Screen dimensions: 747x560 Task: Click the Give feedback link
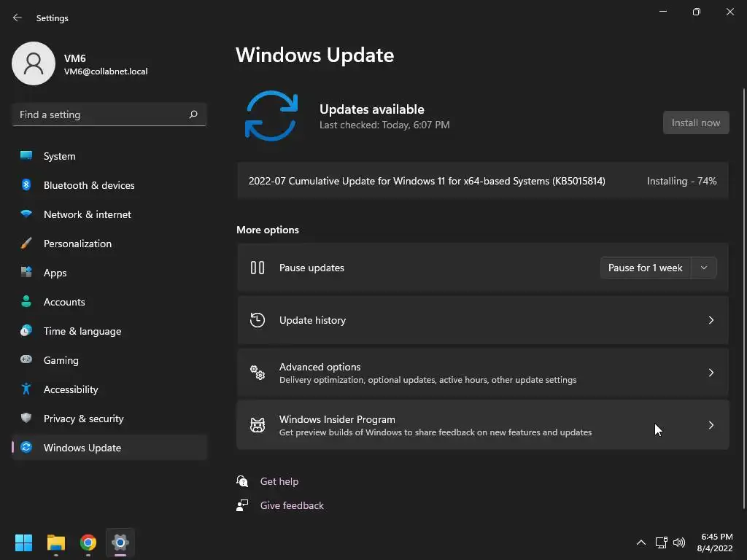point(292,505)
